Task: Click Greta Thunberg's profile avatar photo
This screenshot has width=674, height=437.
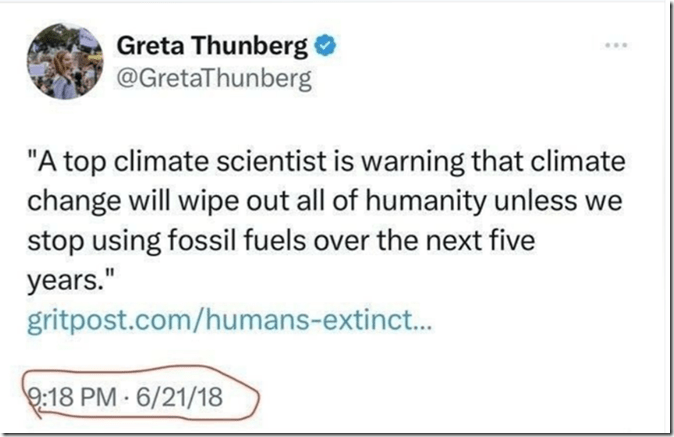Action: click(x=64, y=62)
